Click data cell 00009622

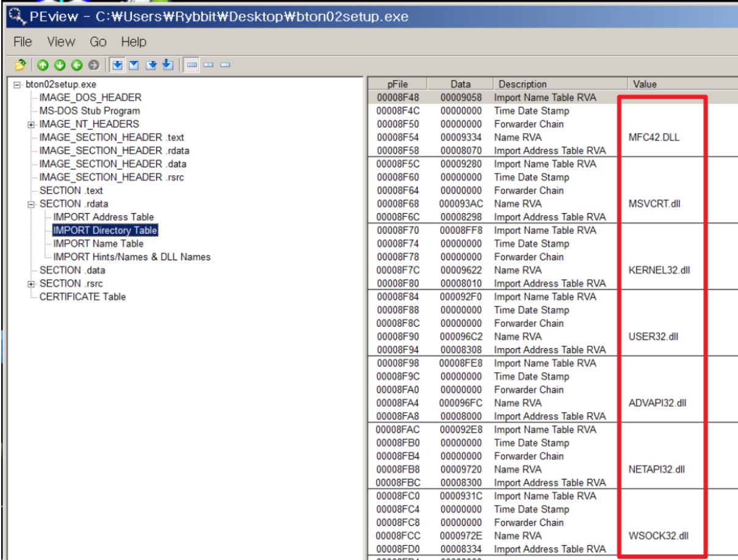(x=461, y=270)
